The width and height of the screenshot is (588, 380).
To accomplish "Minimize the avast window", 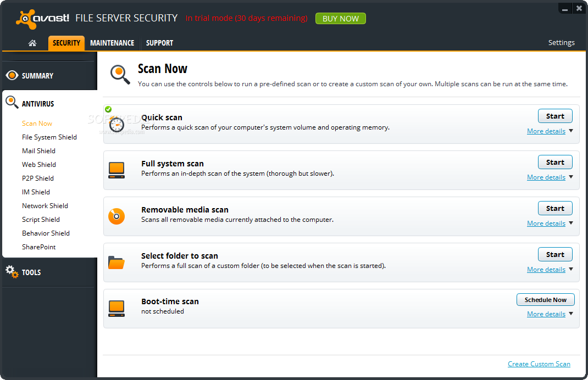I will pos(565,8).
